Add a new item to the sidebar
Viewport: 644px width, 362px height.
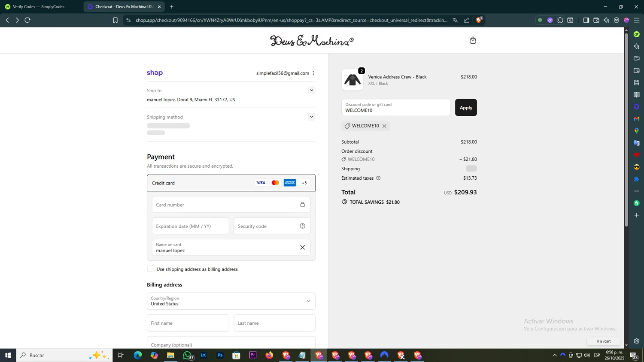coord(637,215)
